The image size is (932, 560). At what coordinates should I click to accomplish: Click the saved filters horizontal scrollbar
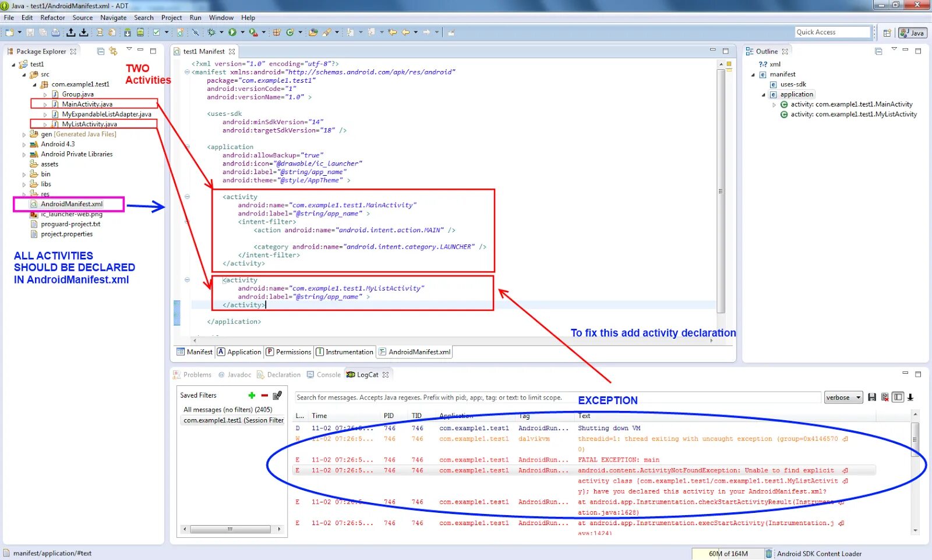coord(230,529)
